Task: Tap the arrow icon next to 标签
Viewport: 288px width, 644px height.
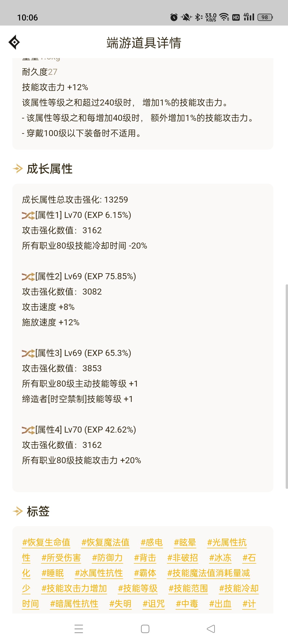Action: [18, 511]
